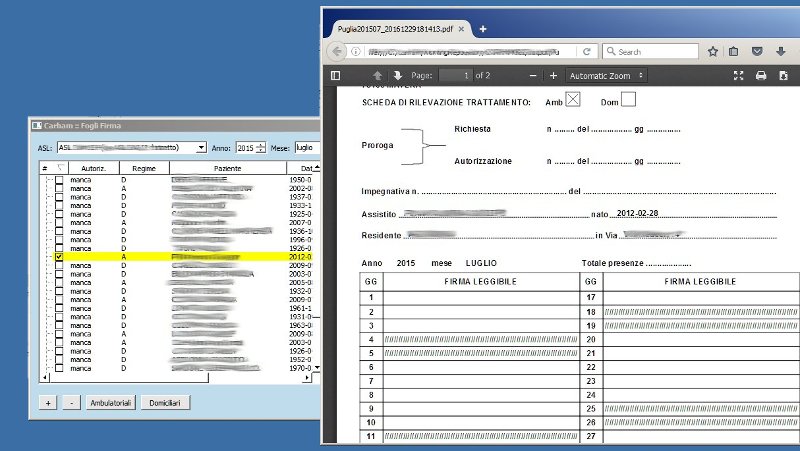This screenshot has width=800, height=451.
Task: Open a new Firefox tab
Action: point(483,29)
